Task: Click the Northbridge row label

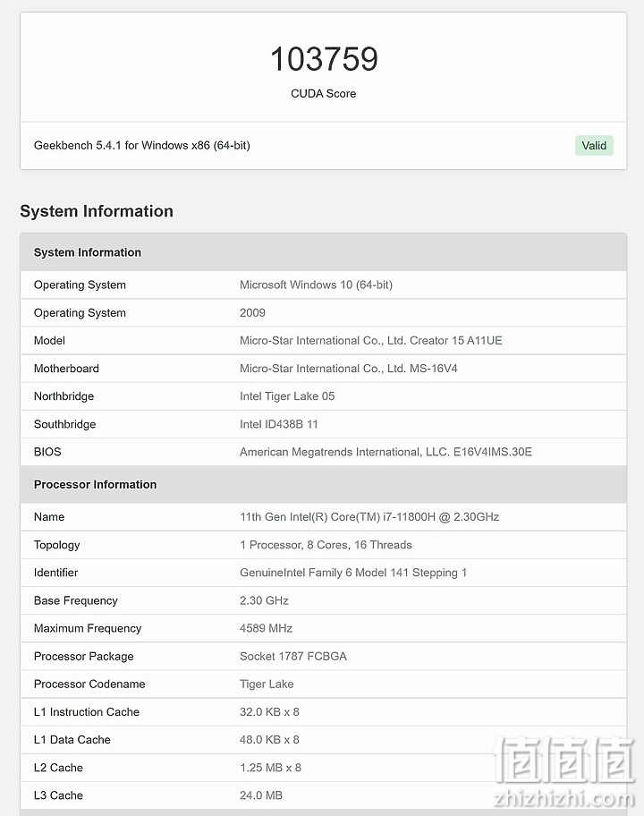Action: tap(64, 396)
